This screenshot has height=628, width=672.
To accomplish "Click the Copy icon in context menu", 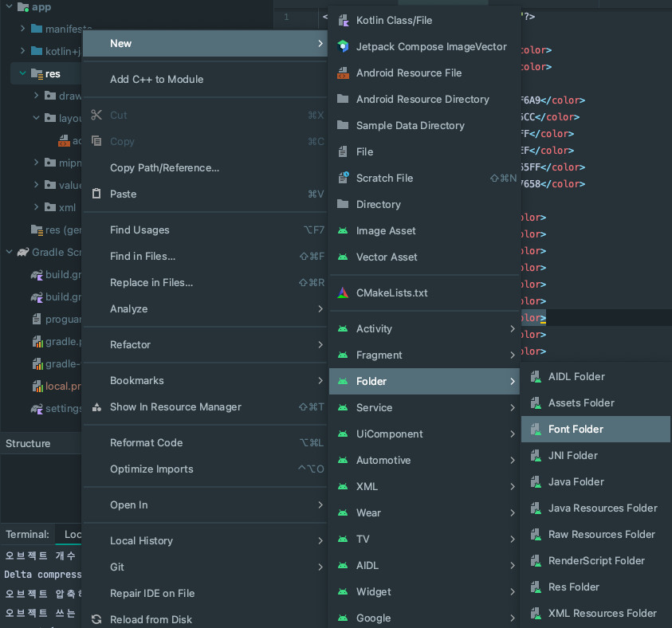I will [97, 141].
